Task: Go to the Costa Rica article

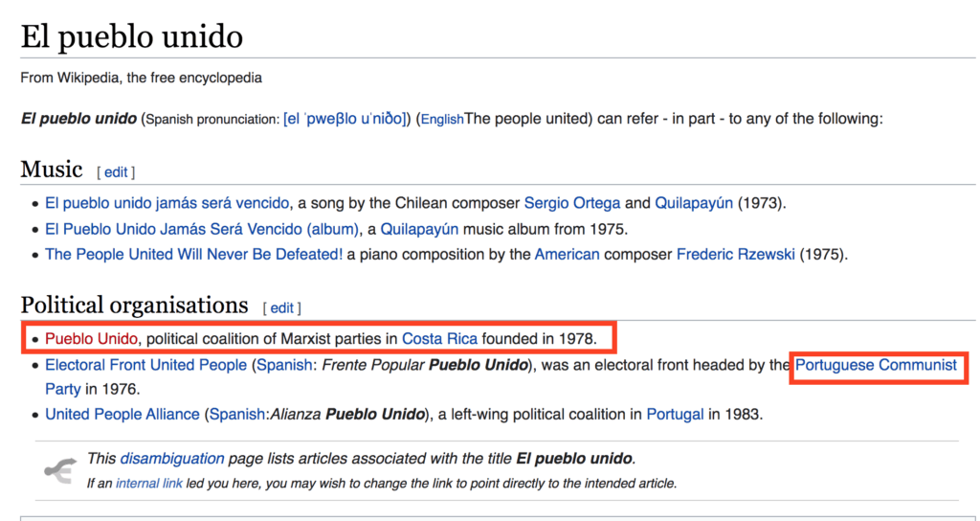Action: click(x=439, y=339)
